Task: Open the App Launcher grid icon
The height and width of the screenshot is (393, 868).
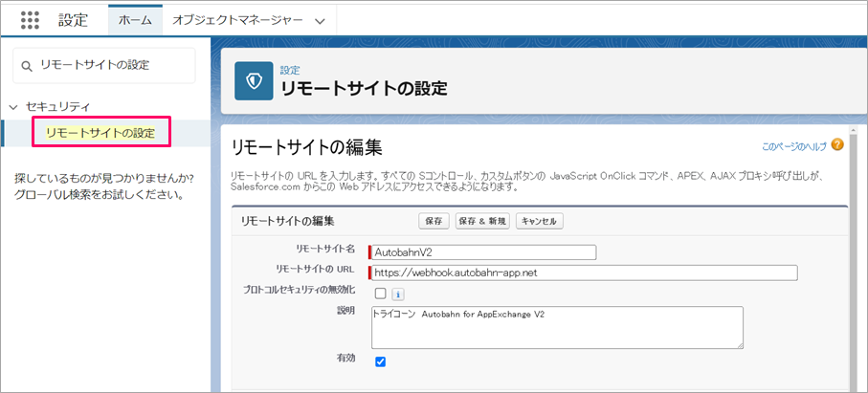Action: tap(30, 20)
